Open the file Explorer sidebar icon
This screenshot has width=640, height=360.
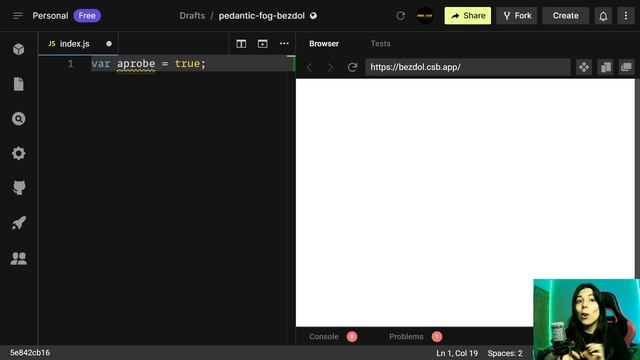(18, 84)
